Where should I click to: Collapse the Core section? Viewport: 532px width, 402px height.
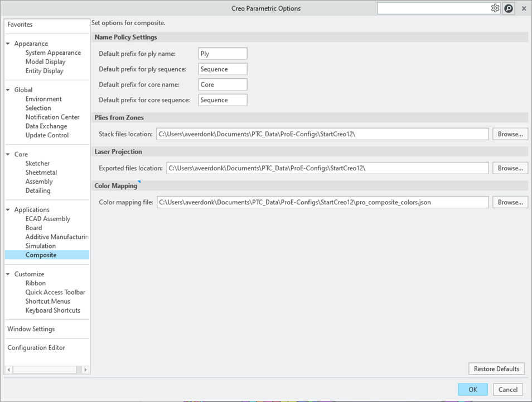(x=8, y=154)
